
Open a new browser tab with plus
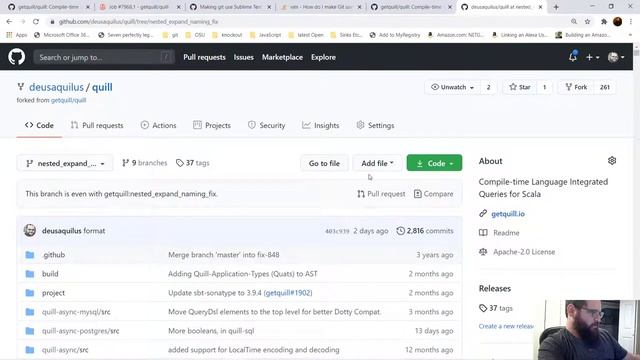(556, 7)
